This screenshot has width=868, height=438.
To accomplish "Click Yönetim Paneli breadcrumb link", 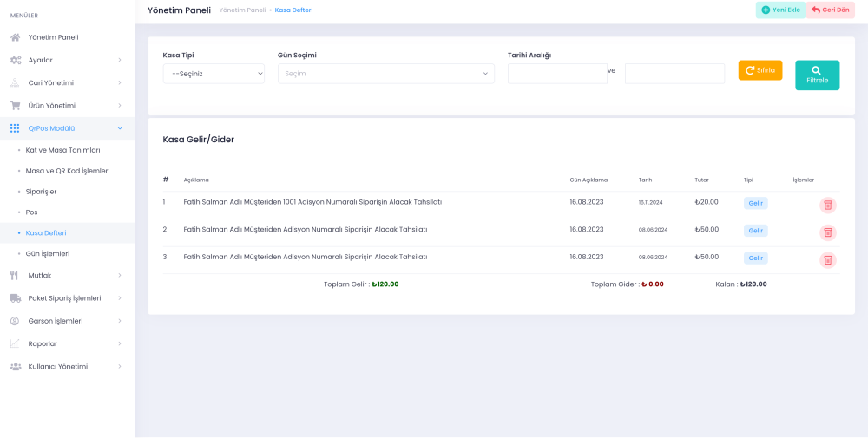I will [242, 10].
